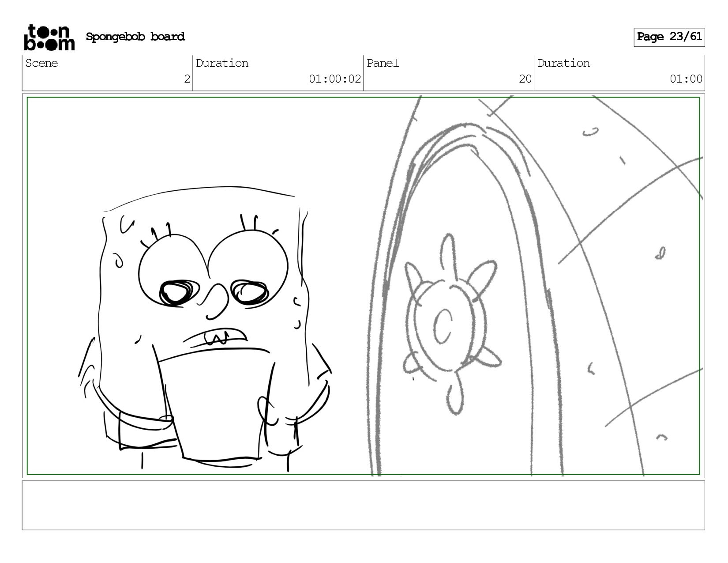This screenshot has height=563, width=728.
Task: Click the 'Scene' header label
Action: point(41,63)
